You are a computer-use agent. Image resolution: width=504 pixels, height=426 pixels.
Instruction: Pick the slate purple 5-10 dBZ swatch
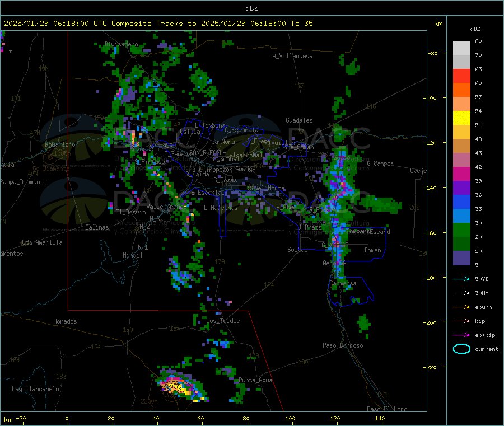(461, 258)
